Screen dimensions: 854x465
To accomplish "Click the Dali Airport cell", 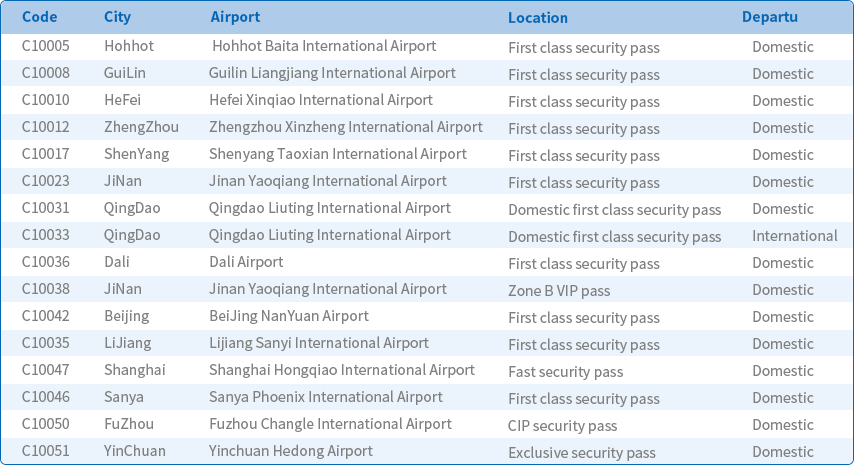I will (246, 262).
